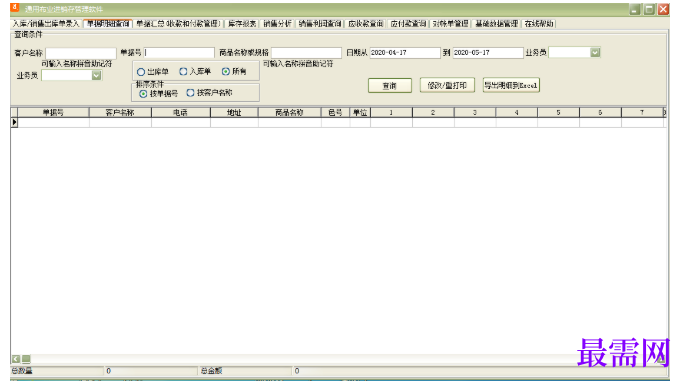The image size is (689, 384).
Task: Click the 电话 column header
Action: (181, 112)
